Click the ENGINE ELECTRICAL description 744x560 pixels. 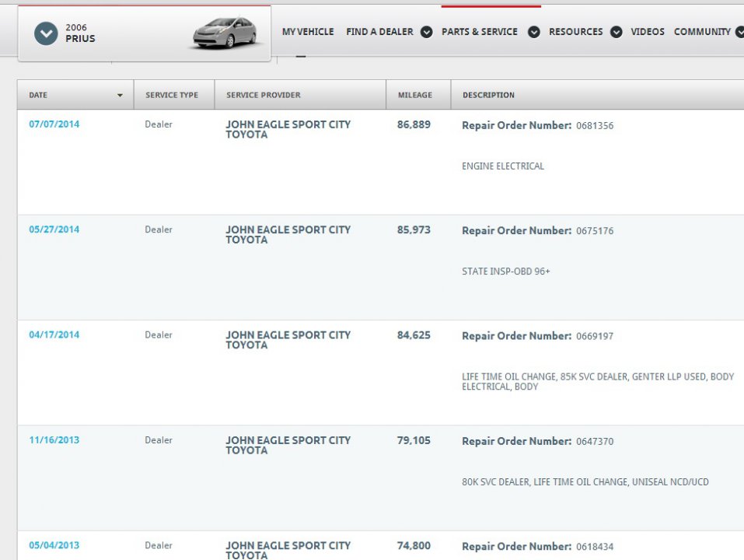pos(503,166)
